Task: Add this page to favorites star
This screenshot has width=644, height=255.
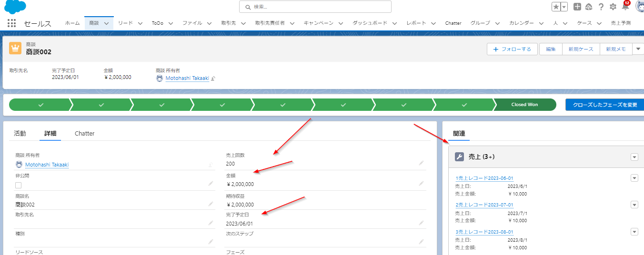Action: tap(556, 7)
